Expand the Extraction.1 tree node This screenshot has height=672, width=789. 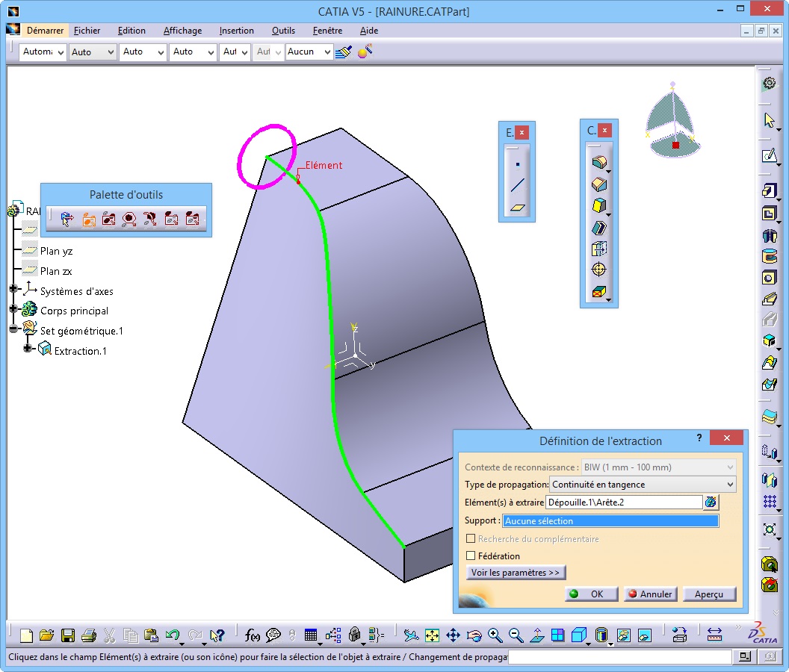(x=28, y=348)
